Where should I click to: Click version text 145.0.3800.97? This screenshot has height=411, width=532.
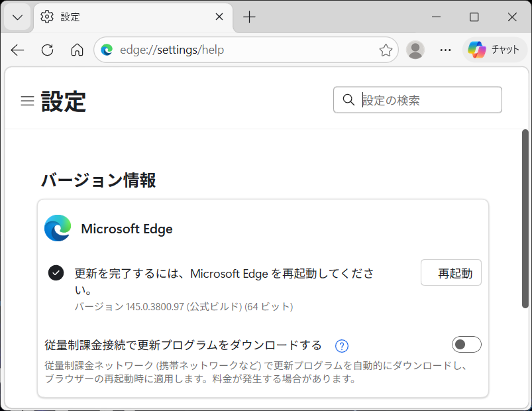coord(154,307)
